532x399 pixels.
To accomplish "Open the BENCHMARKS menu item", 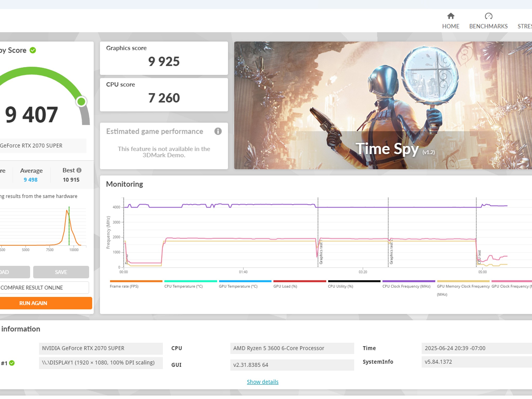I will click(x=488, y=26).
